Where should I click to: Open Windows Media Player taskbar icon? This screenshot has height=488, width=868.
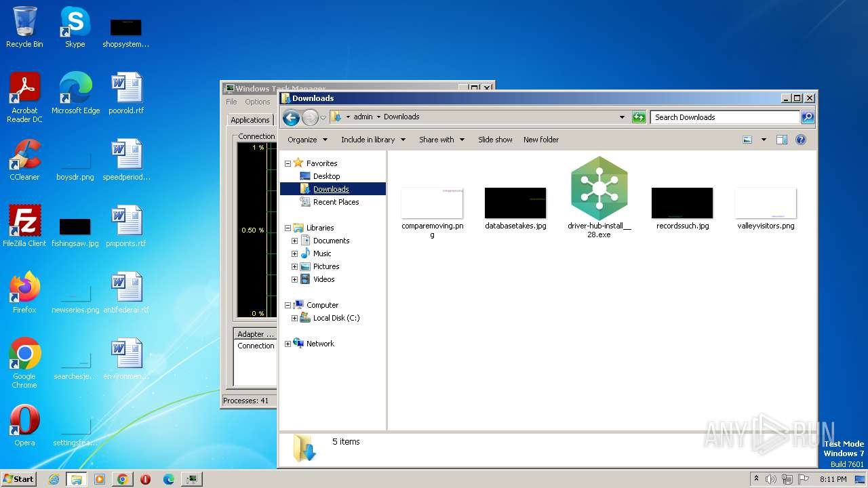100,479
